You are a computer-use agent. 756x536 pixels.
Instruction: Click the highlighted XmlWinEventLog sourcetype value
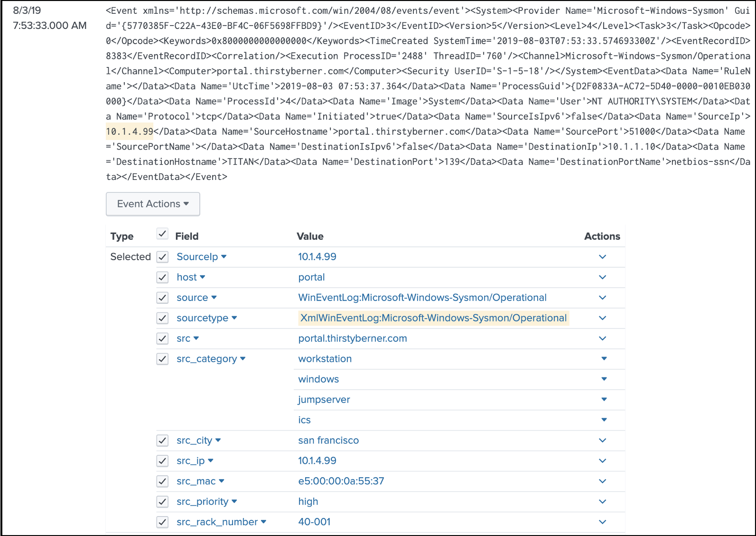point(433,318)
